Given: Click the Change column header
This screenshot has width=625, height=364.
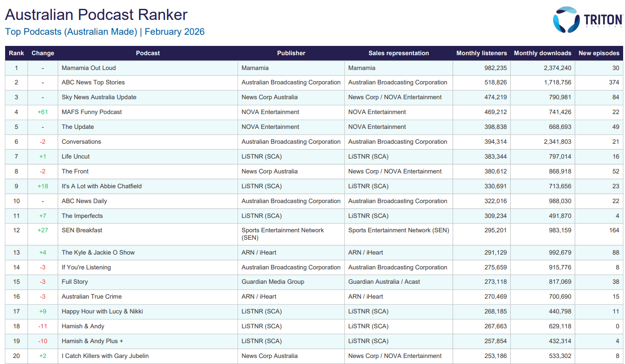Looking at the screenshot, I should click(43, 53).
